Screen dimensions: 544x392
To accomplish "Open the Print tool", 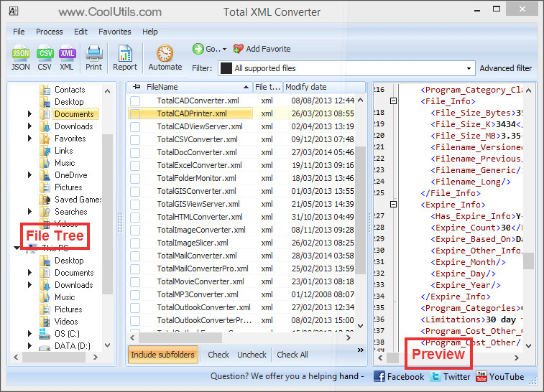I will click(93, 53).
